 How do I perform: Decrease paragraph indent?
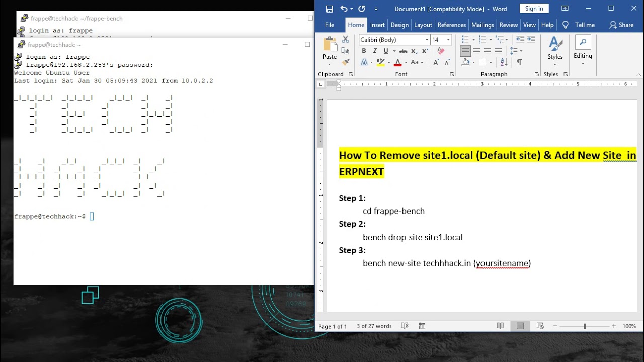(x=520, y=39)
